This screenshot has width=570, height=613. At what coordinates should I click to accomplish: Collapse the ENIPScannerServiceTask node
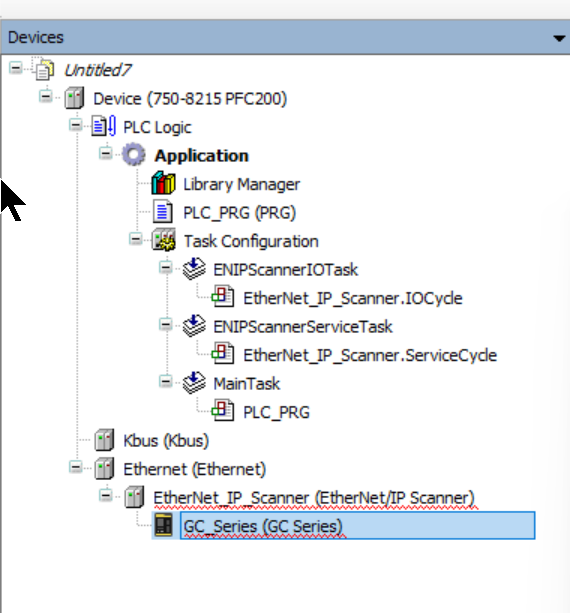pos(166,324)
